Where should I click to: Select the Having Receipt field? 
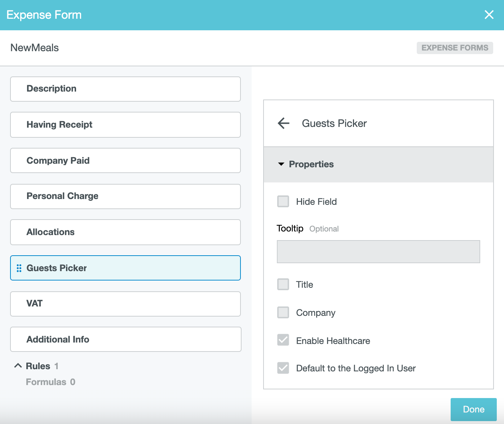tap(125, 125)
